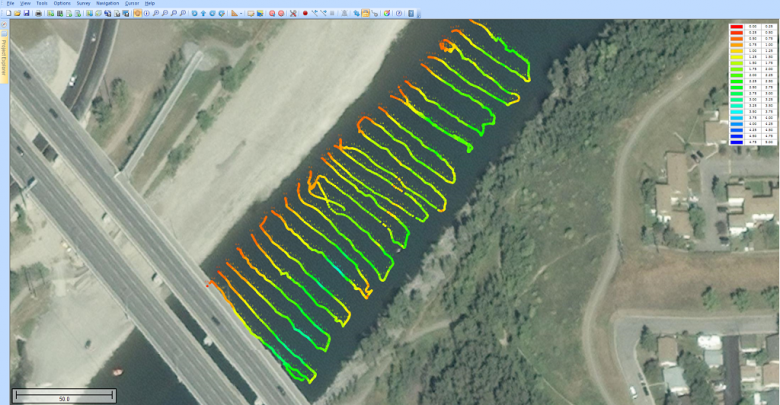Screen dimensions: 780x405
Task: Open the Survey menu
Action: [83, 3]
